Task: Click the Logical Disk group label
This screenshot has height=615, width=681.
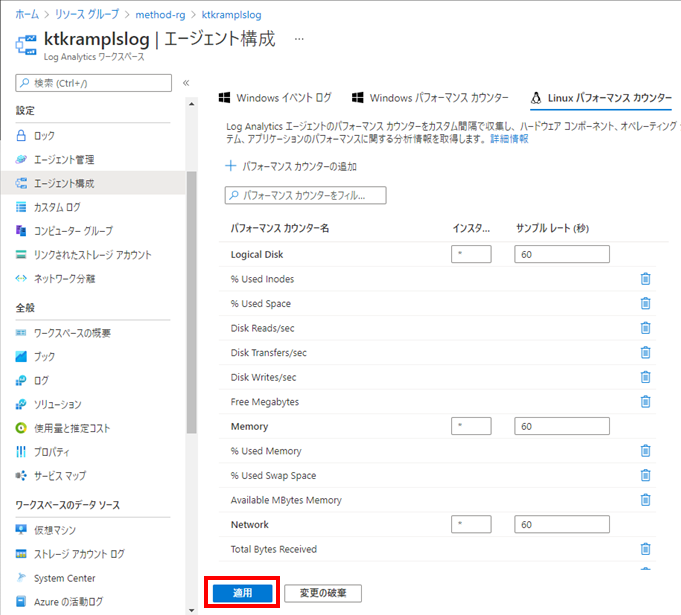Action: pos(257,255)
